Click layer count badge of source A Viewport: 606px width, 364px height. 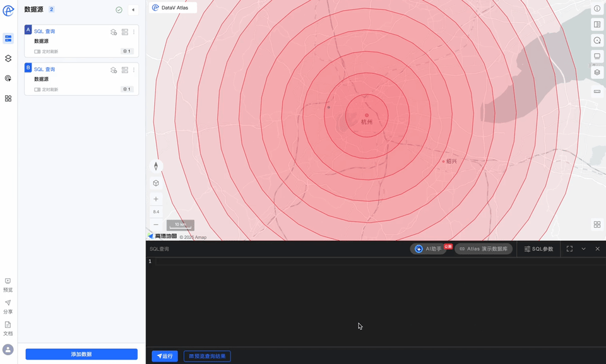coord(127,51)
